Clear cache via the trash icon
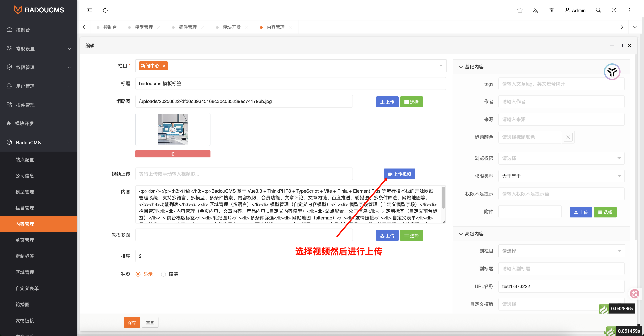This screenshot has height=336, width=644. [551, 10]
